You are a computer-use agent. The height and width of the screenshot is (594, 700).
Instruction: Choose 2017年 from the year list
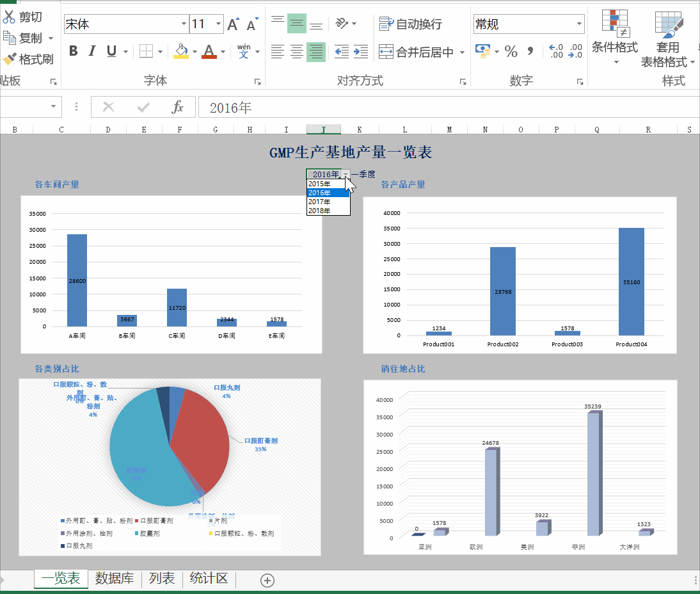pyautogui.click(x=320, y=202)
